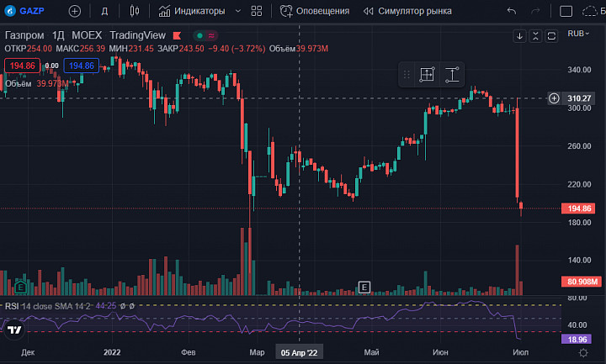Open the Индикаторы menu
The height and width of the screenshot is (364, 606).
(192, 11)
